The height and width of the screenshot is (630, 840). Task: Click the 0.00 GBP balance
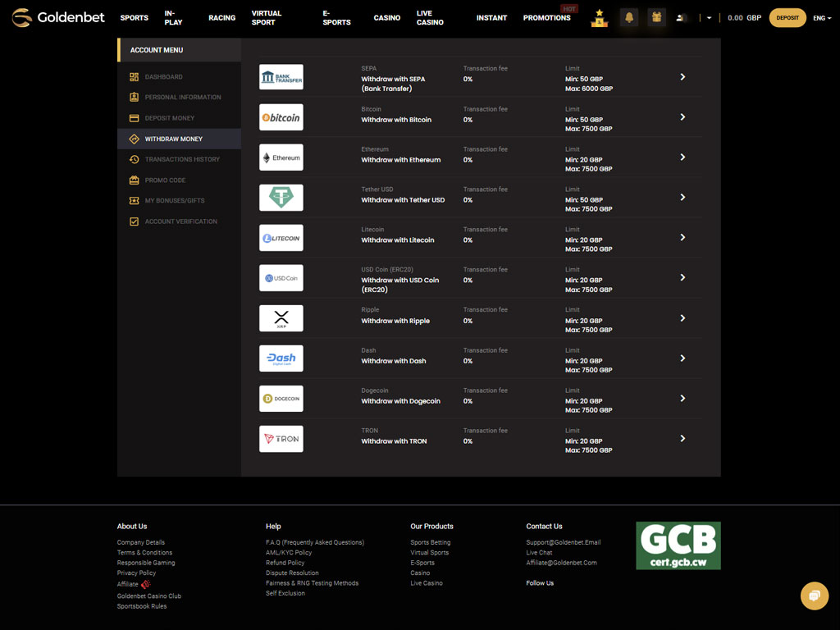coord(744,18)
